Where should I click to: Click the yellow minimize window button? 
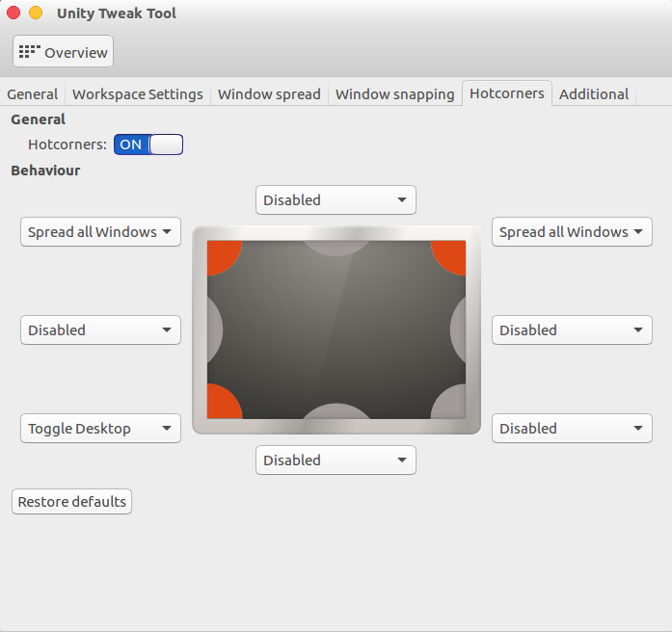tap(36, 13)
